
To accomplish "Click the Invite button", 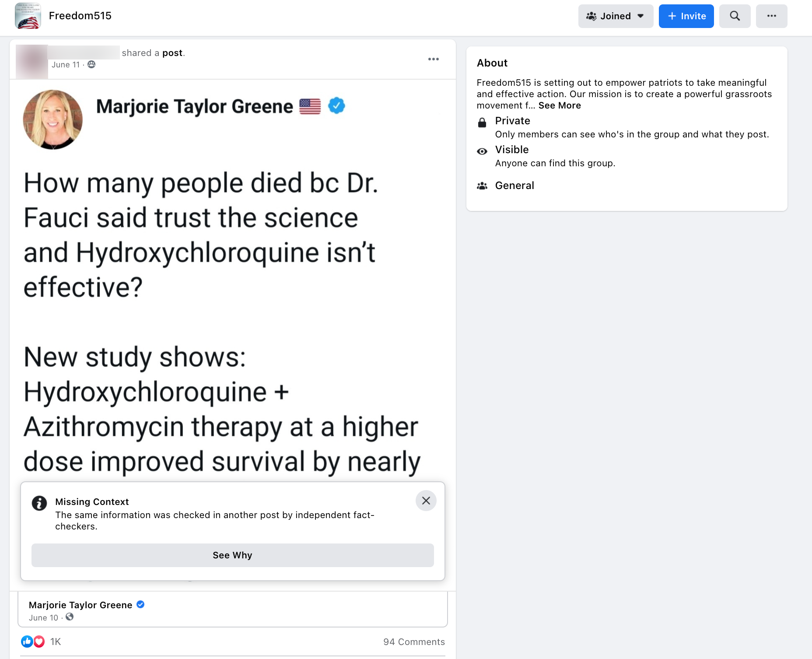I will 686,16.
